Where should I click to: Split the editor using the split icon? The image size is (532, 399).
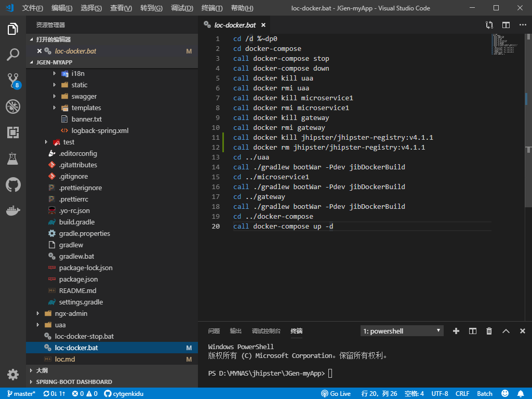[505, 24]
